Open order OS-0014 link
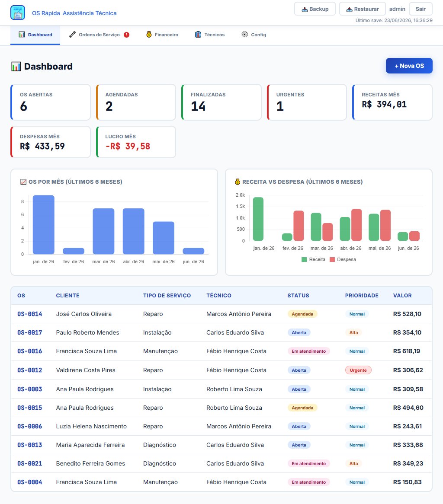This screenshot has width=443, height=504. click(x=29, y=314)
